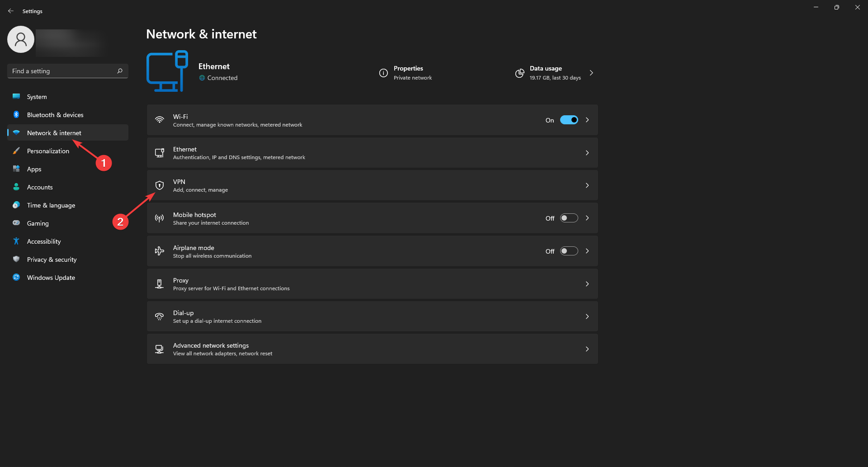Open Mobile hotspot chevron arrow
Viewport: 868px width, 467px height.
coord(587,218)
